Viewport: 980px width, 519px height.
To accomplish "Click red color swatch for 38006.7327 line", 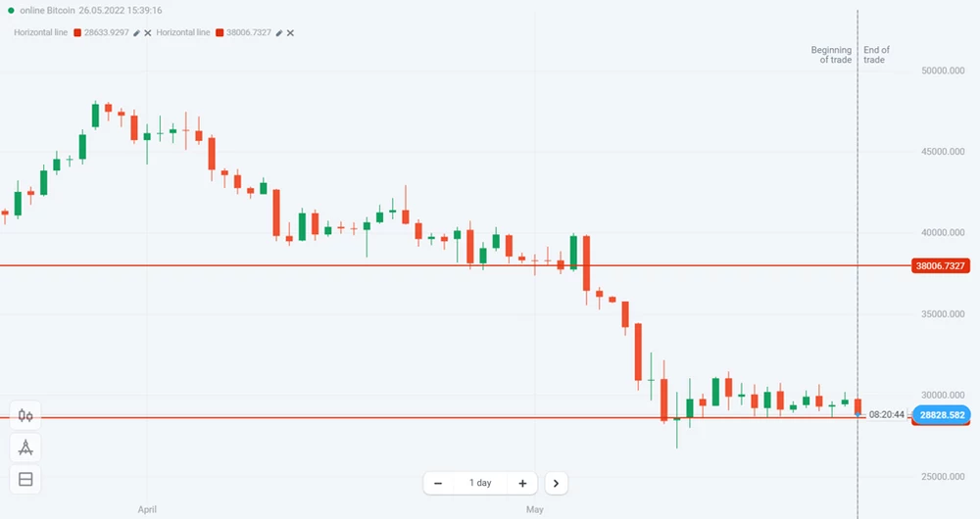I will [x=220, y=32].
